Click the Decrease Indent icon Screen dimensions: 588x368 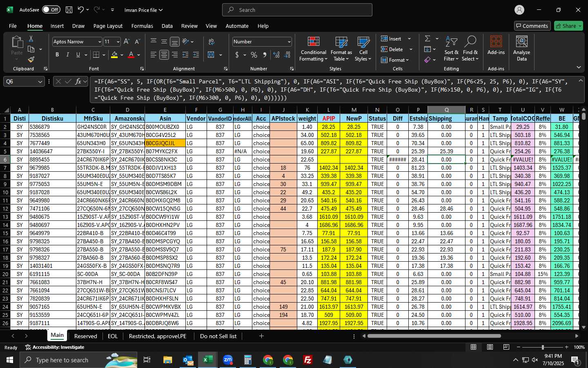[x=185, y=55]
